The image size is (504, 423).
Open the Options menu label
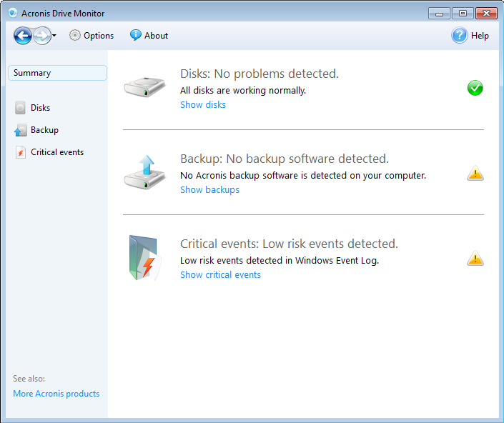[99, 36]
